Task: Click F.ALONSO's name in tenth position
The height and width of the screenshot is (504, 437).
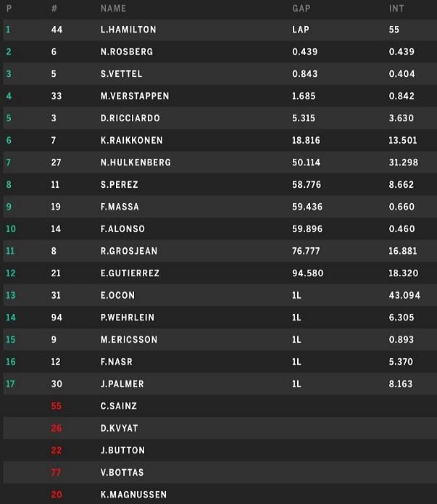Action: point(122,229)
